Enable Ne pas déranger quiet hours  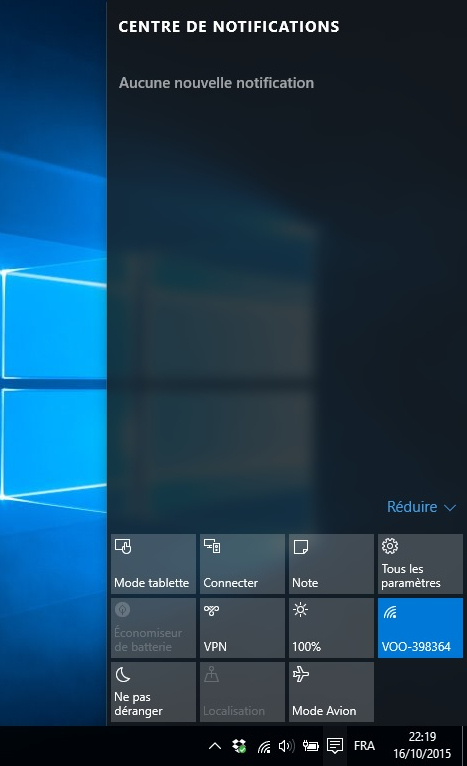coord(153,692)
